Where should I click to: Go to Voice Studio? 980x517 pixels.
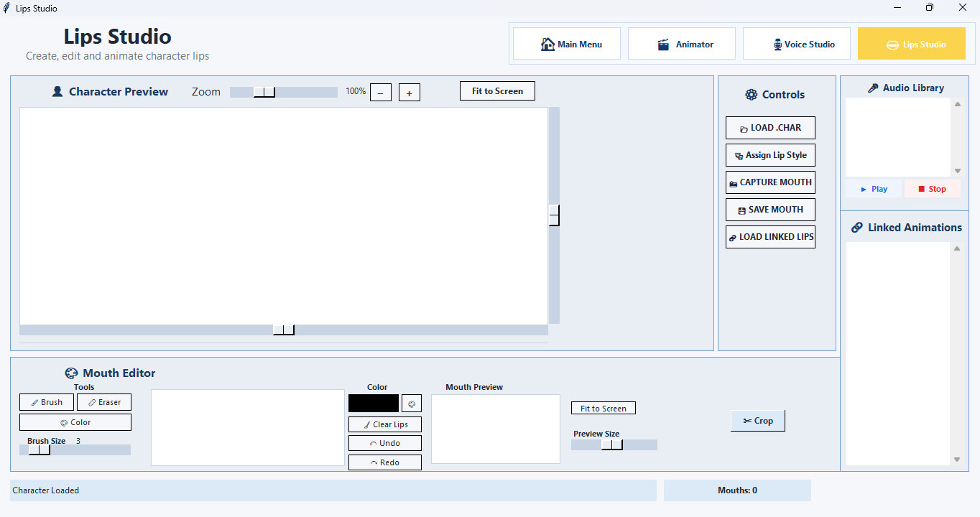[x=797, y=44]
